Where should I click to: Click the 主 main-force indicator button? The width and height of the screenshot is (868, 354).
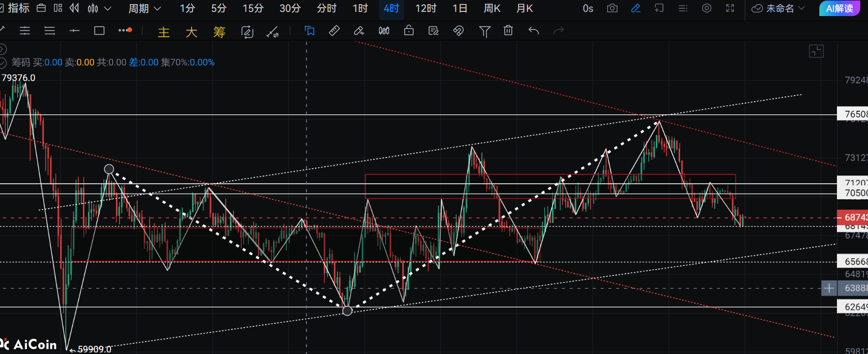(x=164, y=32)
